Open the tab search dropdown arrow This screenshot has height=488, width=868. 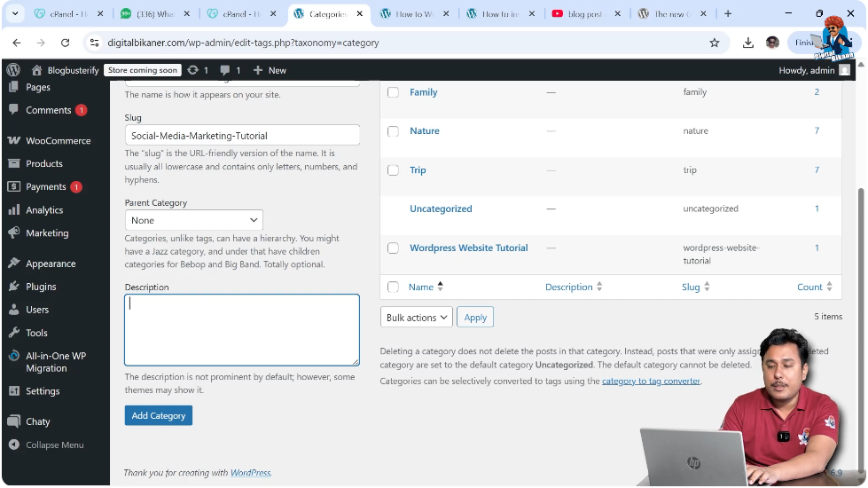coord(15,14)
